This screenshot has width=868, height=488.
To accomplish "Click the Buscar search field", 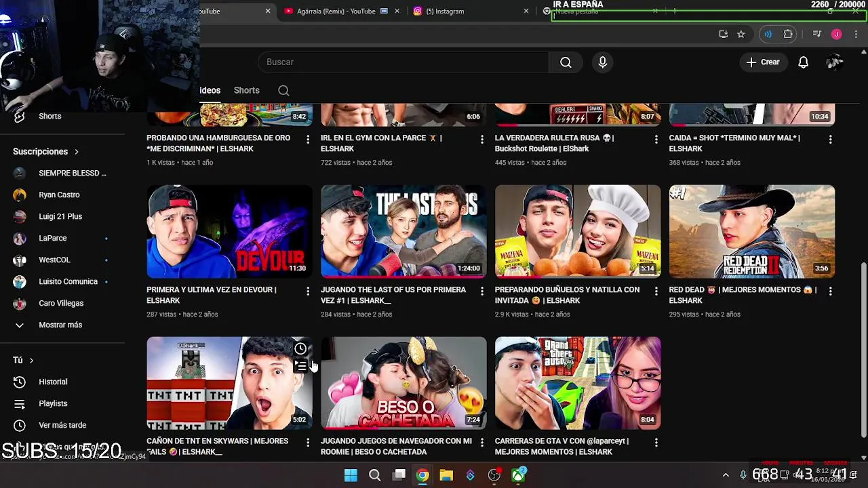I will tap(403, 62).
